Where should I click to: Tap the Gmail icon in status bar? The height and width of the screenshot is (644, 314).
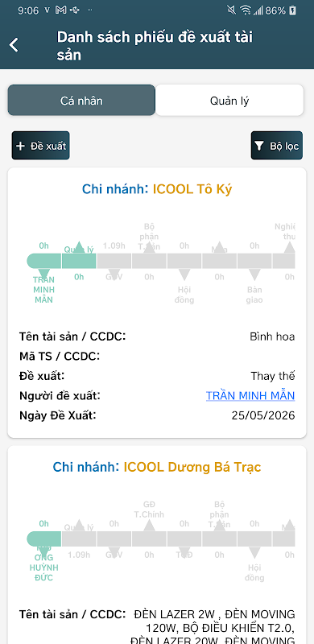(x=61, y=10)
